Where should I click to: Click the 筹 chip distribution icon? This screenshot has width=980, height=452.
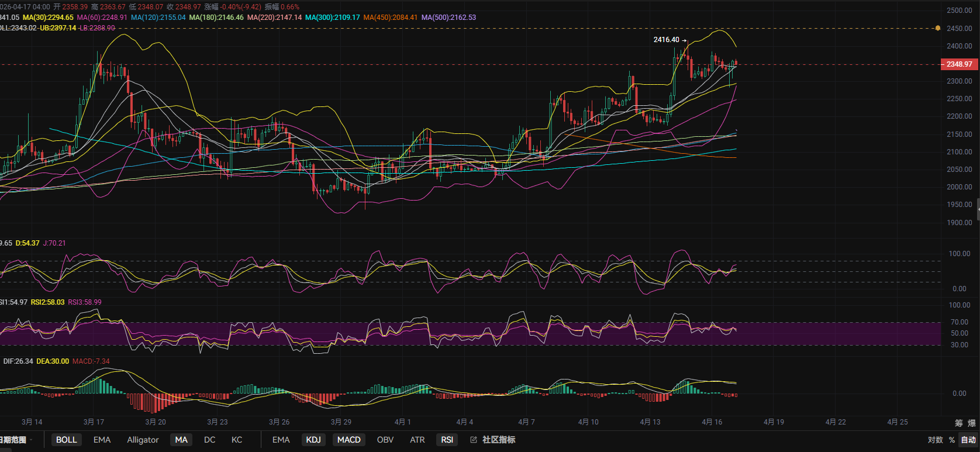click(959, 423)
